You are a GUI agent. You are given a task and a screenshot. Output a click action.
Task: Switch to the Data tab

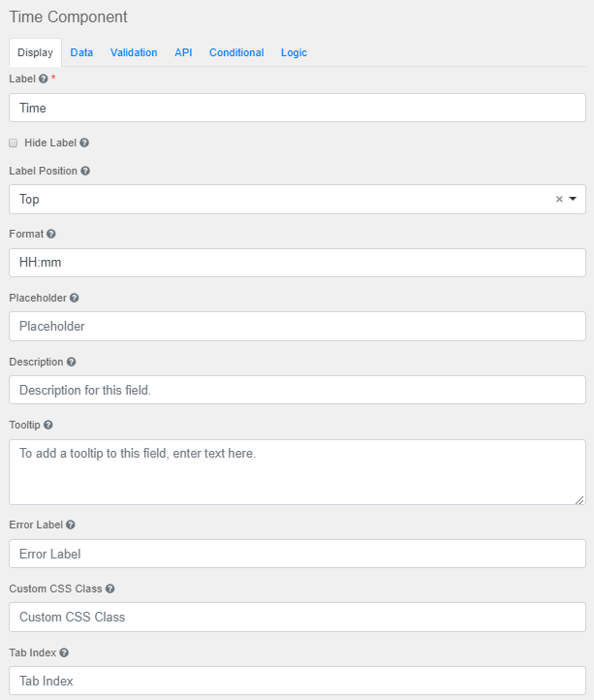coord(81,52)
